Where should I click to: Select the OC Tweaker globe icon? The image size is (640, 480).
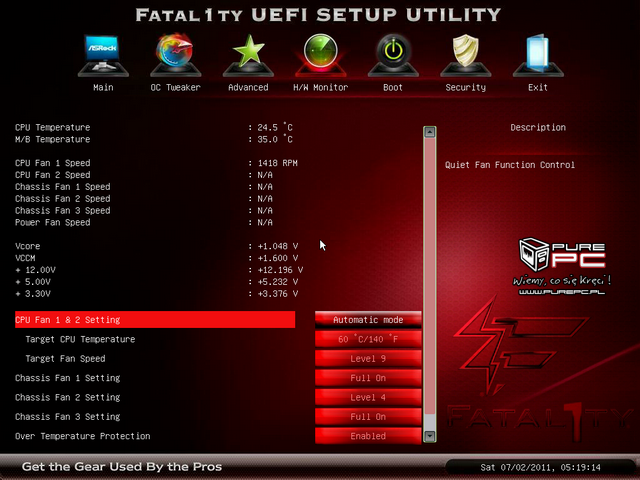pyautogui.click(x=175, y=55)
